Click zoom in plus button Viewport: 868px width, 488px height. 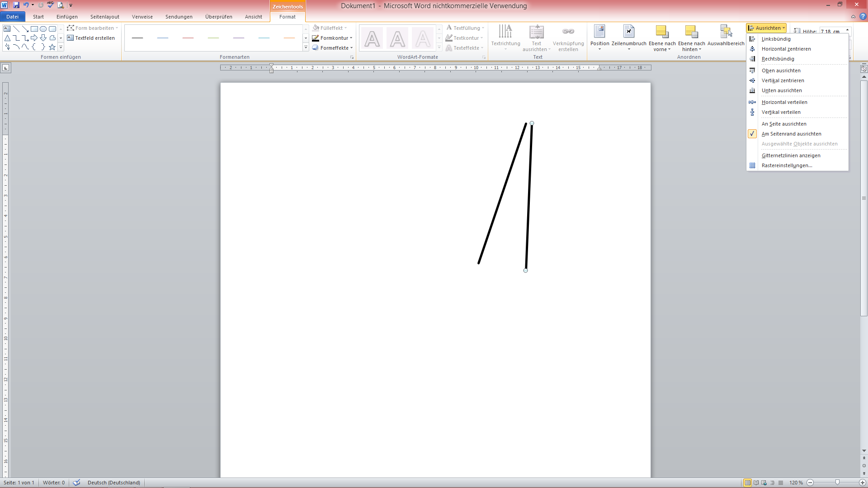tap(862, 483)
